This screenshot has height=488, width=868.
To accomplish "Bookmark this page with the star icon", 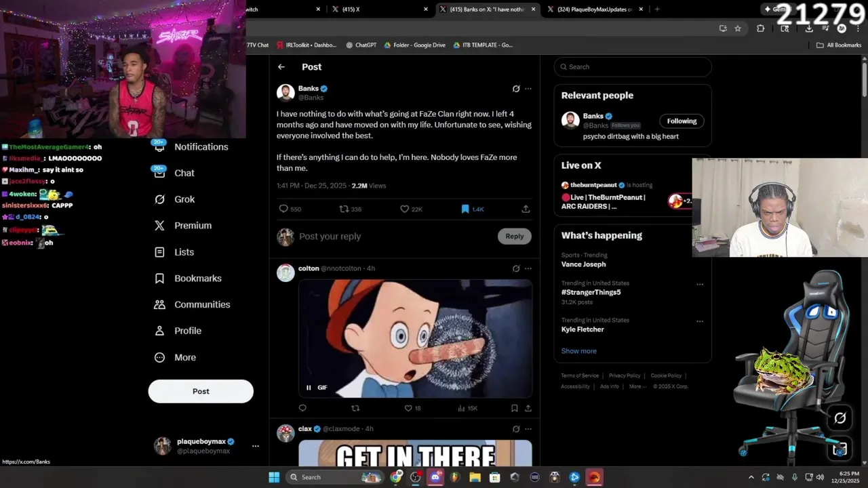I will [738, 28].
